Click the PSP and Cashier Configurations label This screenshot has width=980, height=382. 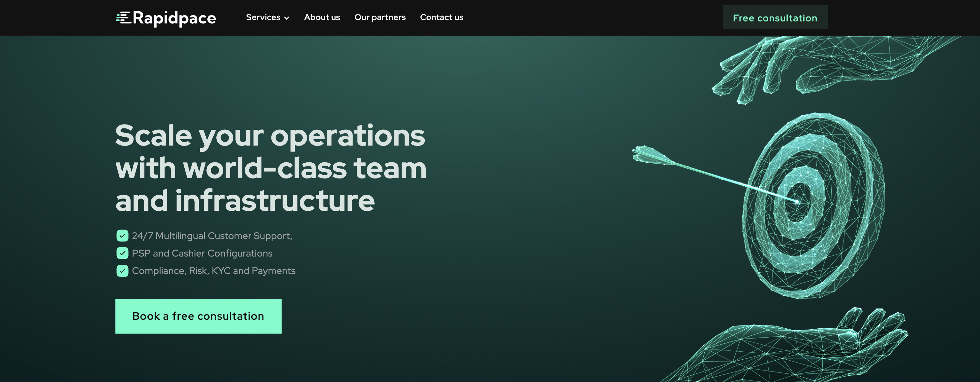pos(202,253)
